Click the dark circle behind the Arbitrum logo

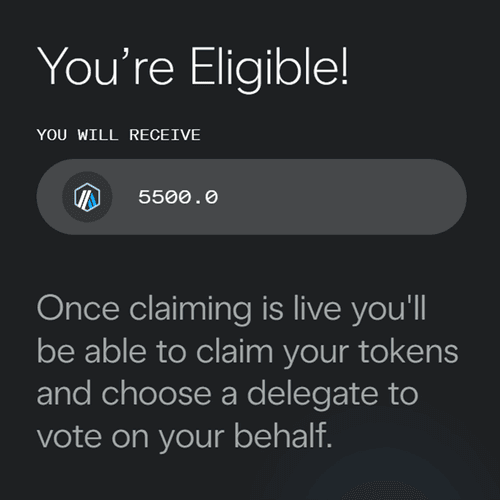click(x=87, y=197)
